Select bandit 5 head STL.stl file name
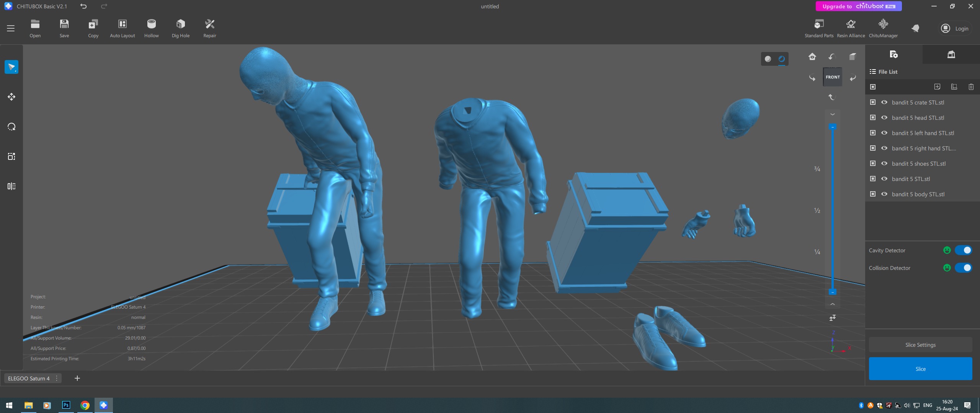980x413 pixels. click(918, 117)
